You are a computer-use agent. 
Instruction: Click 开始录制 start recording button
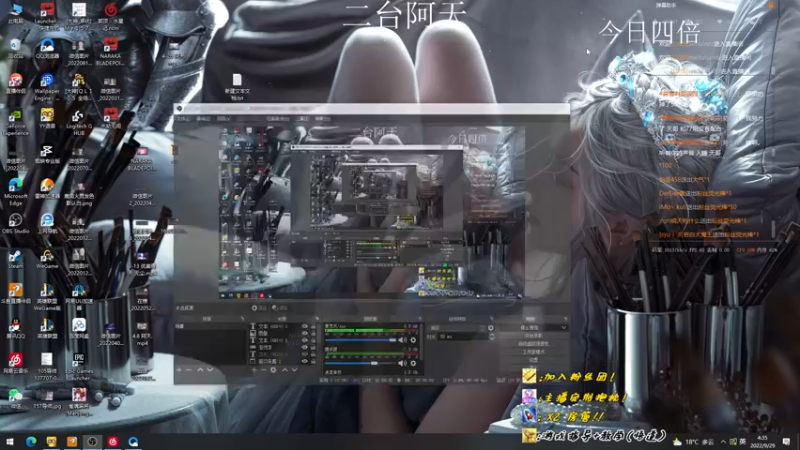click(x=534, y=336)
